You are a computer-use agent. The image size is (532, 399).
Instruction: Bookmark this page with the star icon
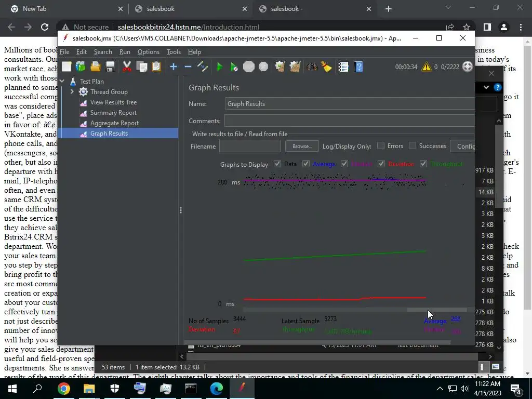click(467, 27)
